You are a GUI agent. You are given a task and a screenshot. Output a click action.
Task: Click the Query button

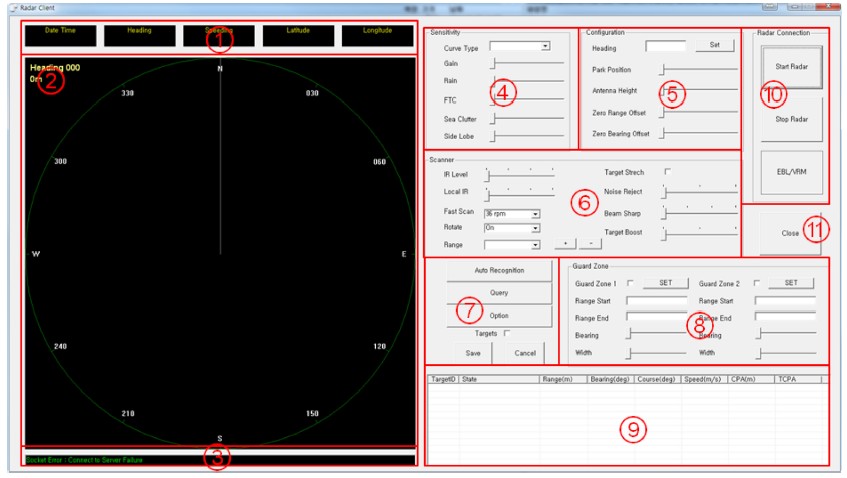(499, 293)
